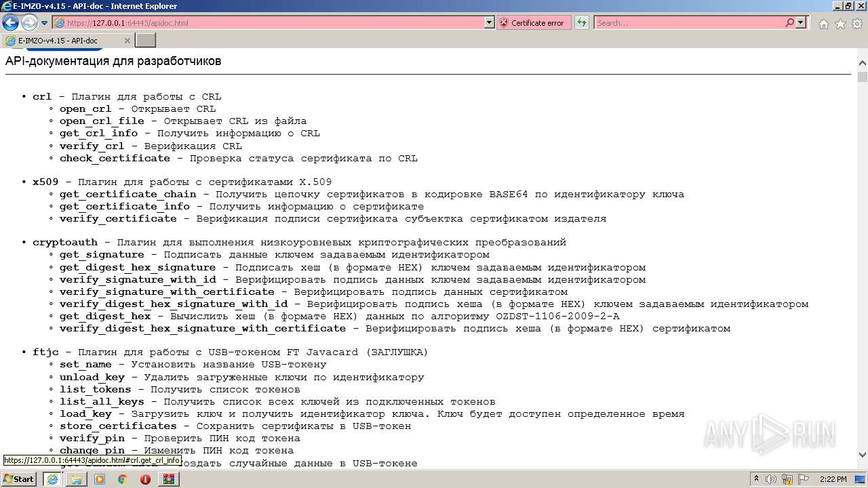868x488 pixels.
Task: Select the E-IMZO-v4.15 API-doc tab
Action: pos(68,41)
